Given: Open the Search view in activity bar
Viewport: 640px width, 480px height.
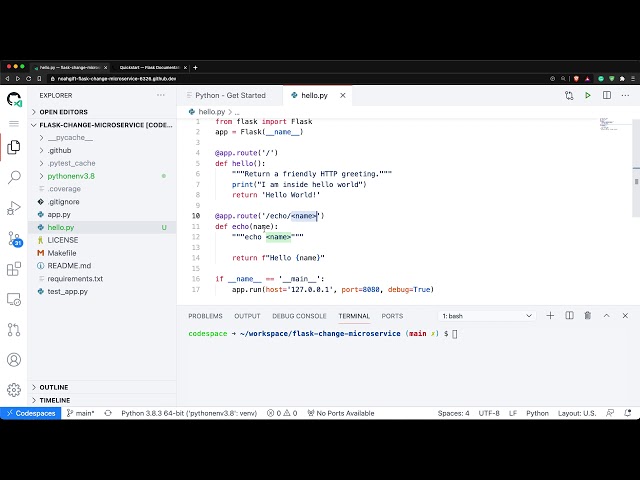Looking at the screenshot, I should 14,177.
